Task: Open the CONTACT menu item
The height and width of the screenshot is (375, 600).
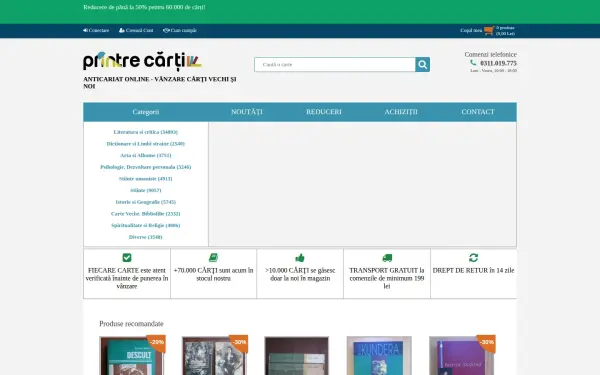Action: click(478, 112)
